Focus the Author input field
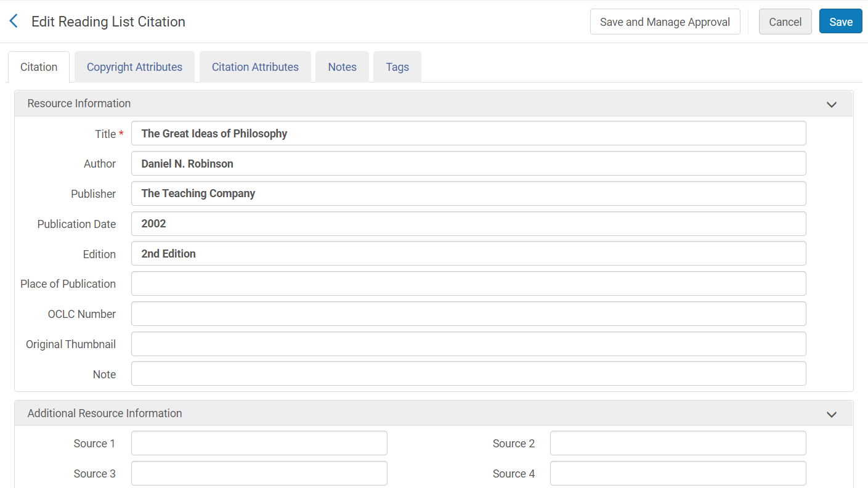 point(468,164)
